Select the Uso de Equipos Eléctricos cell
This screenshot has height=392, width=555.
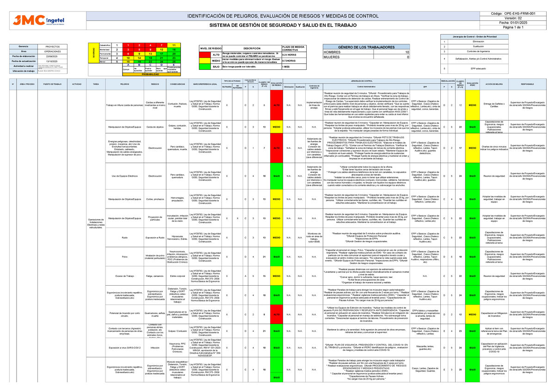(x=125, y=176)
